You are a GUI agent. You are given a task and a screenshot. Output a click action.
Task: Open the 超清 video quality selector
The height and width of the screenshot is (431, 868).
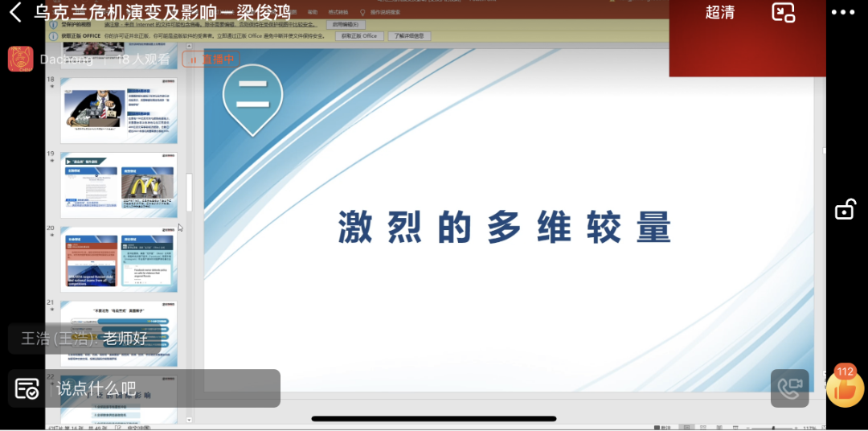pos(719,13)
